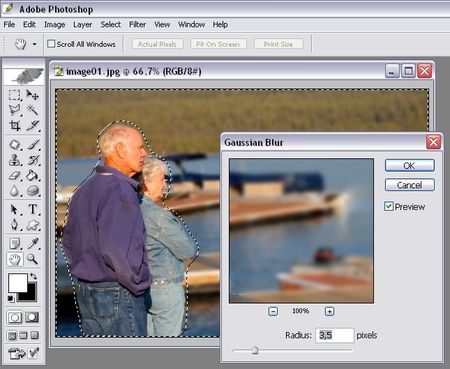Open the Select menu
This screenshot has height=369, width=450.
point(111,24)
